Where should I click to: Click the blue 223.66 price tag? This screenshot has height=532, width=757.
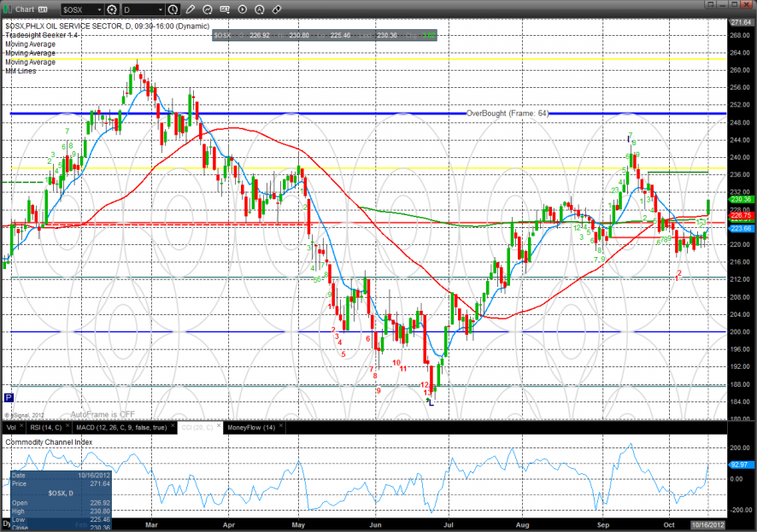pyautogui.click(x=741, y=229)
